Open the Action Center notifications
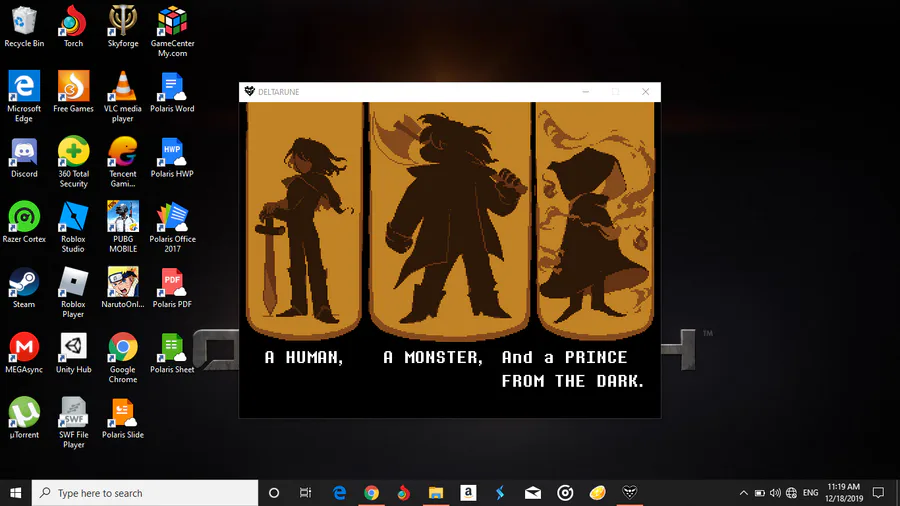Image resolution: width=900 pixels, height=506 pixels. pos(878,493)
